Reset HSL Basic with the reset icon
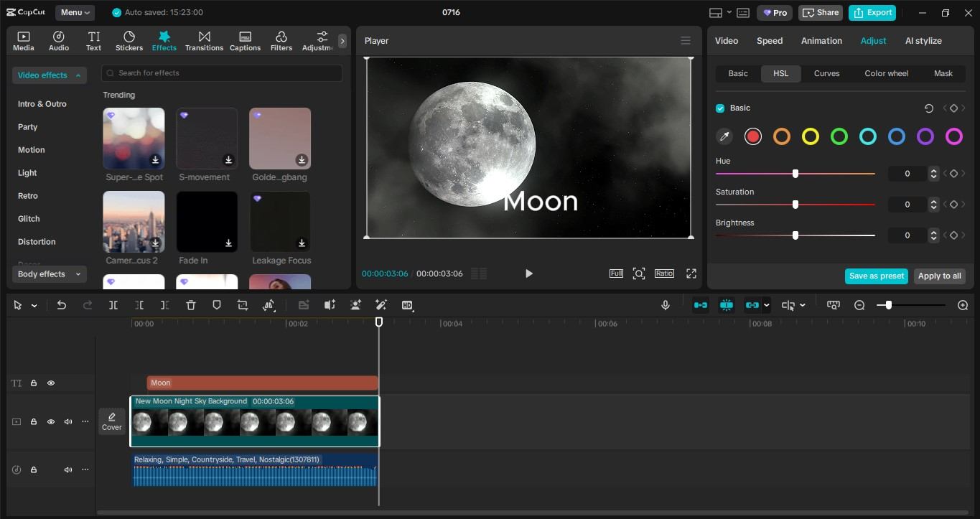The image size is (980, 519). pos(929,108)
